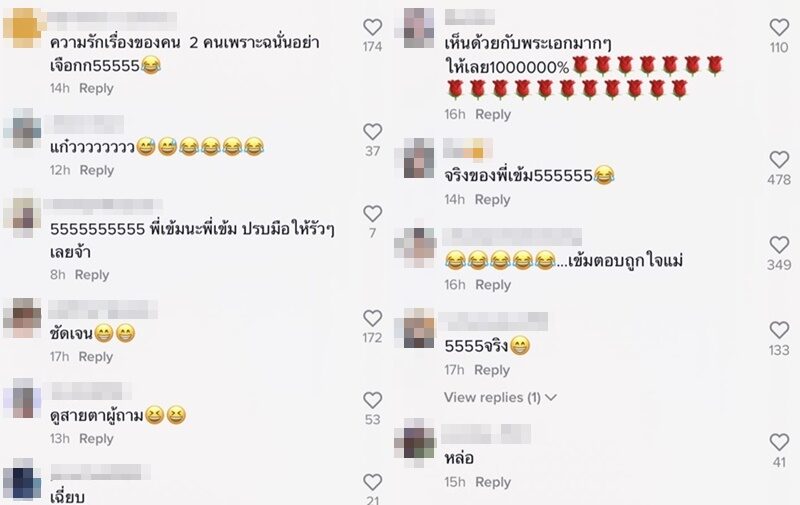This screenshot has height=505, width=800.
Task: Click the chevron next to View replies
Action: coord(551,397)
